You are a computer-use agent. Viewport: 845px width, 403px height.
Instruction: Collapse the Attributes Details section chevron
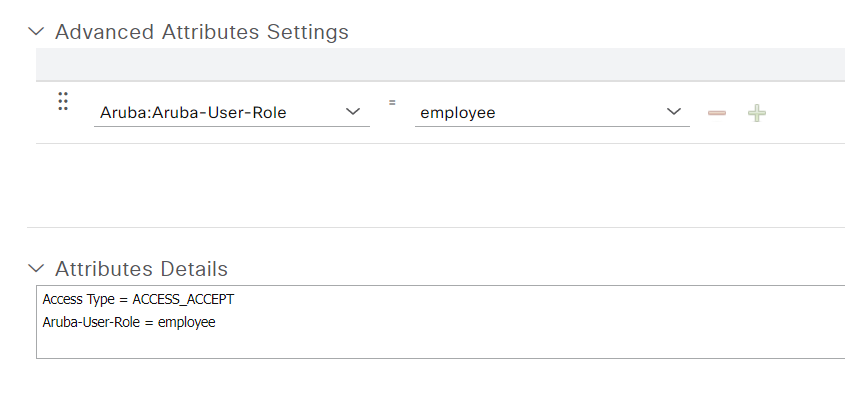(36, 268)
